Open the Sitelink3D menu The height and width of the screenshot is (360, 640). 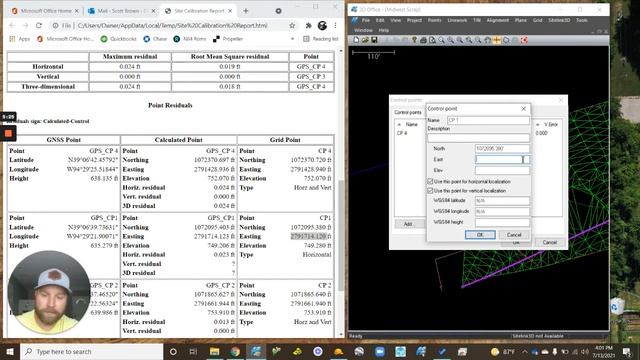pyautogui.click(x=559, y=20)
